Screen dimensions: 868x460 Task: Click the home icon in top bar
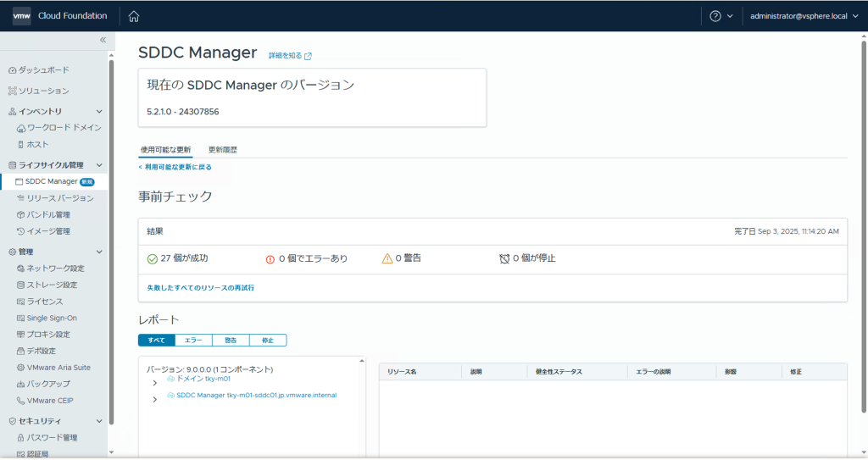(x=134, y=16)
